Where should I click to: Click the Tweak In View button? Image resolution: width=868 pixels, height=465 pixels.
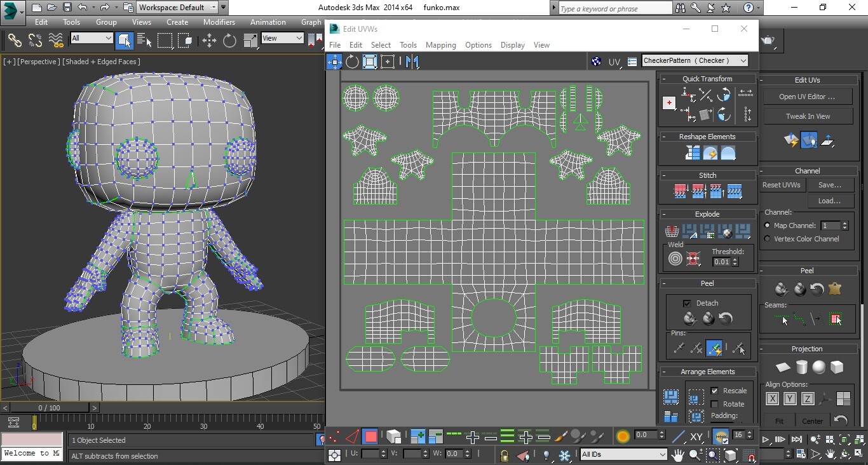(808, 116)
